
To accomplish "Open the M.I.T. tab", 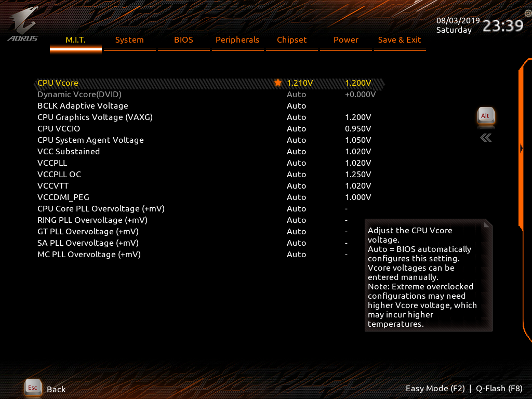I will click(x=76, y=40).
